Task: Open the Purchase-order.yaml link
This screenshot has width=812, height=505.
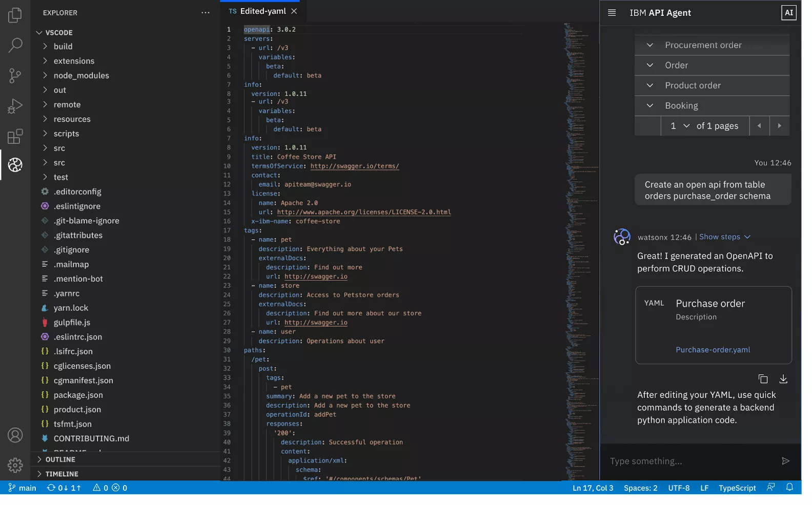Action: [x=713, y=350]
